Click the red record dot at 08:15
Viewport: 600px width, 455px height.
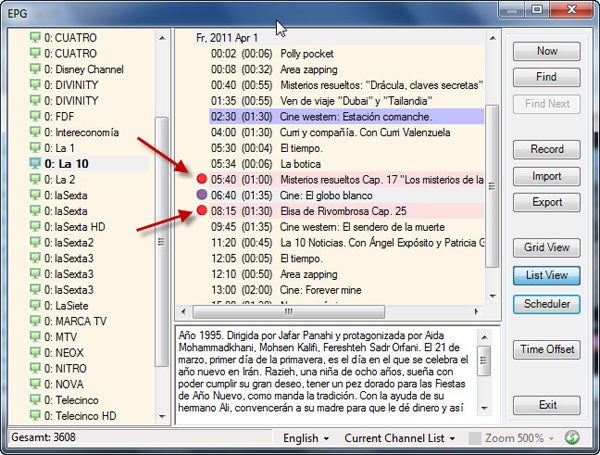pos(202,210)
